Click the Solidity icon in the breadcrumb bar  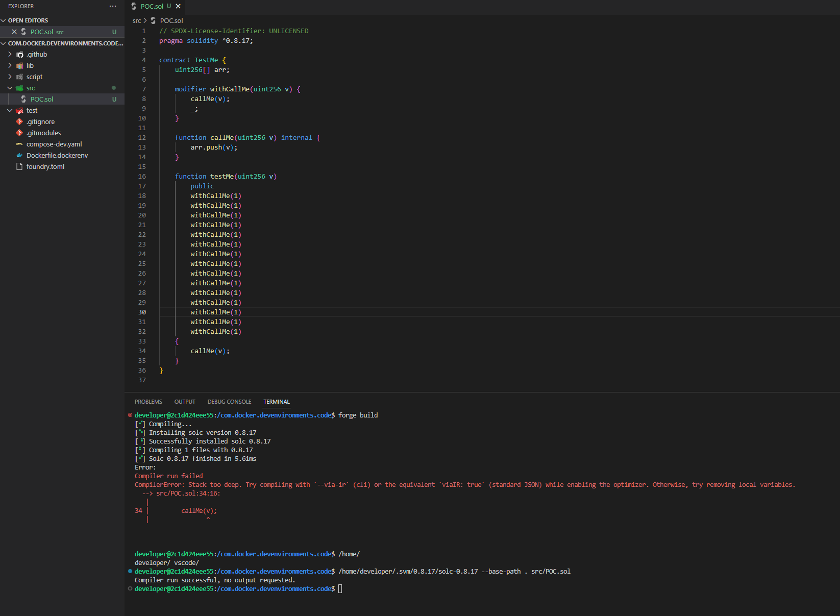pos(153,20)
